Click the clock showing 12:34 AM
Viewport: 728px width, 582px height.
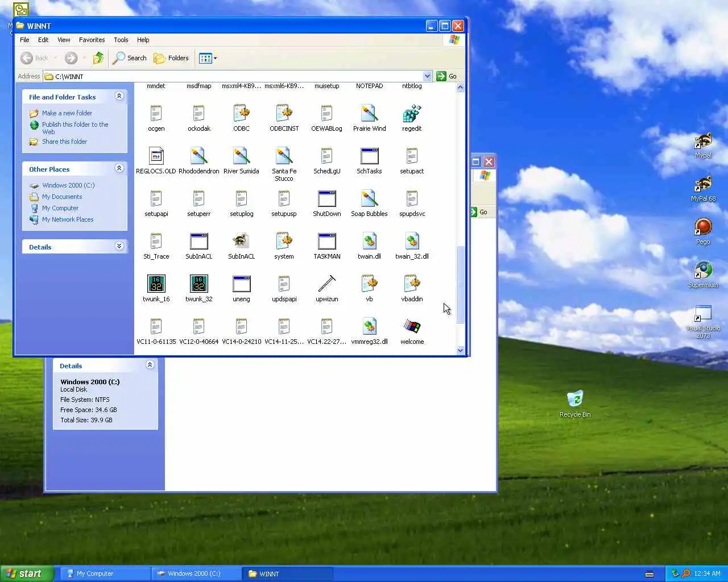pyautogui.click(x=708, y=573)
